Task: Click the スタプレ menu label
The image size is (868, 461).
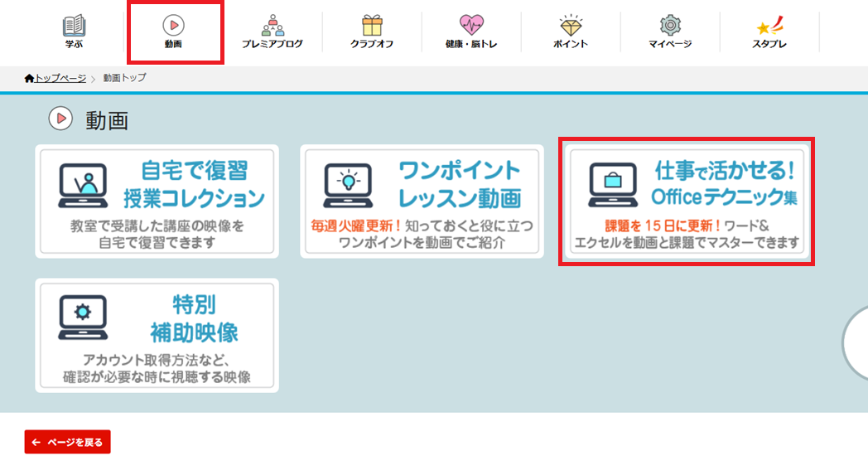Action: click(769, 44)
